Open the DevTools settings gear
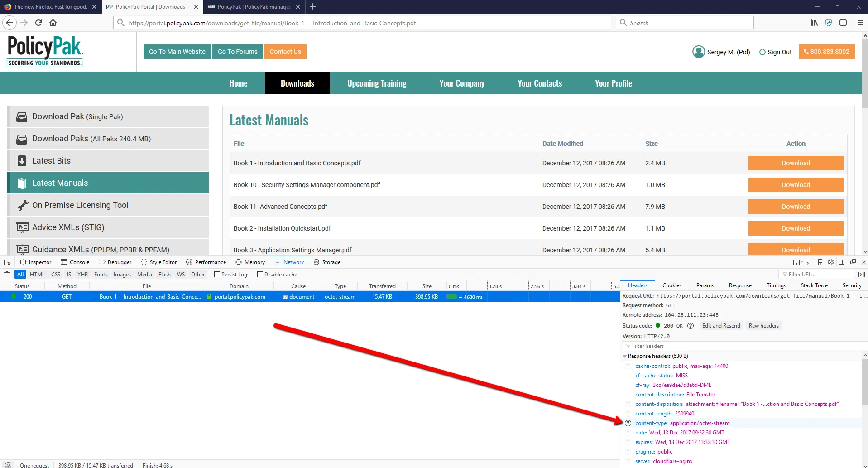This screenshot has height=468, width=868. coord(830,262)
